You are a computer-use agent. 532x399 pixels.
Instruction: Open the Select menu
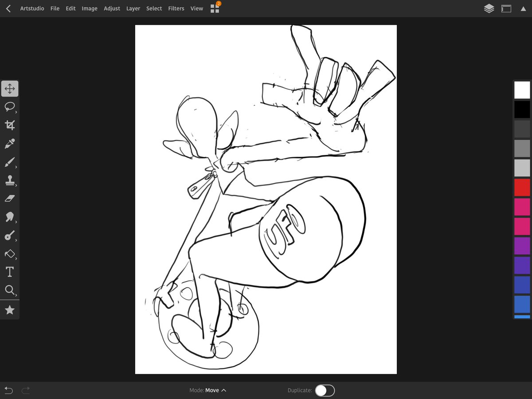click(x=154, y=8)
